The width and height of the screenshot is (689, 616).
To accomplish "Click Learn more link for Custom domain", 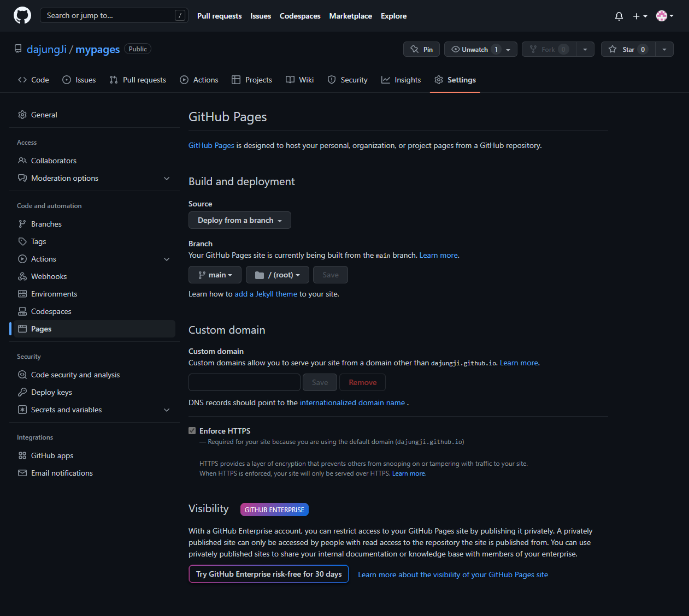I will coord(519,363).
